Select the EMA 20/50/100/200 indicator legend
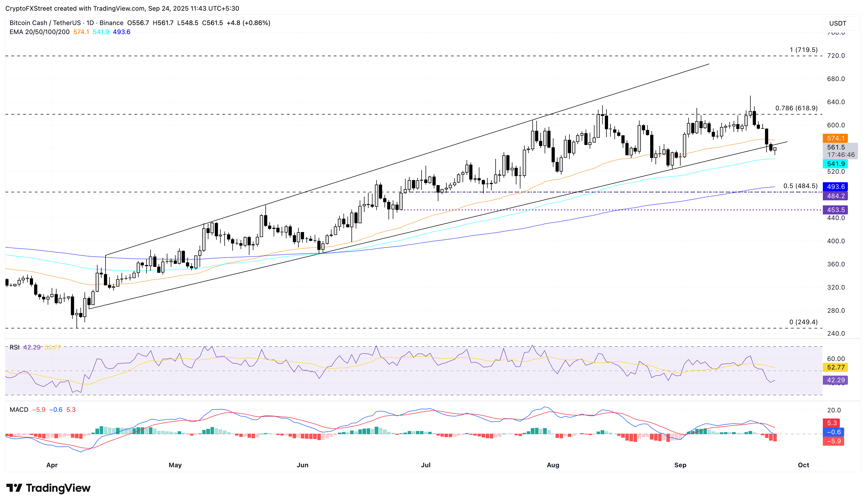This screenshot has height=504, width=866. point(39,32)
